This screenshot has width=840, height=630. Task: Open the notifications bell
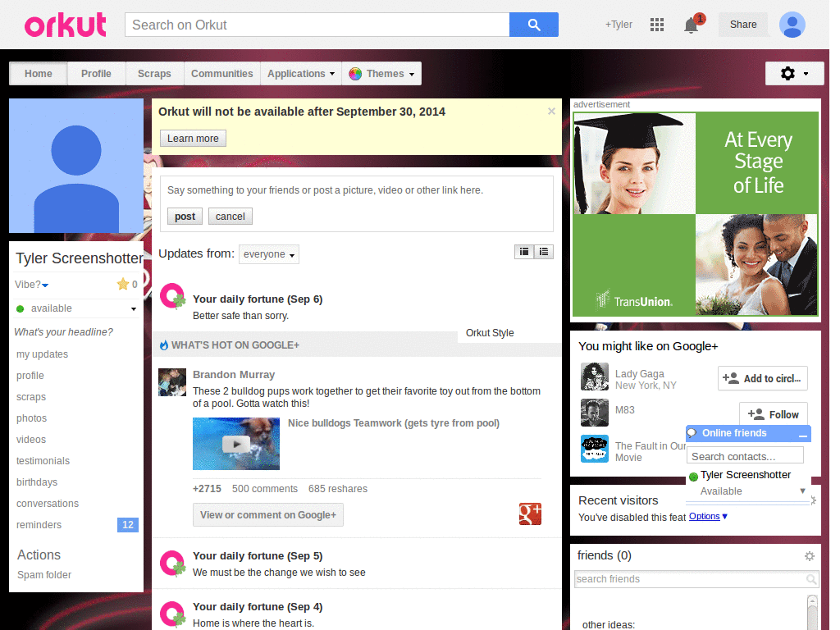(x=691, y=25)
